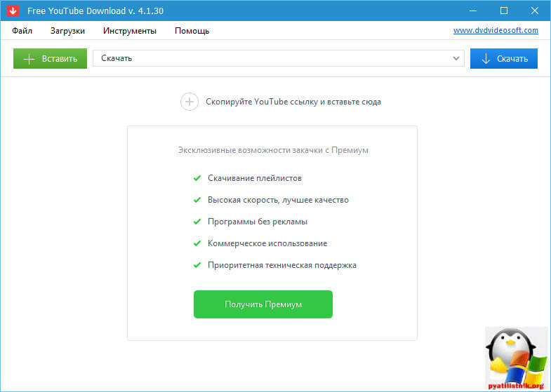Click 'Высокая скорость, лучшее качество' text

tap(278, 200)
